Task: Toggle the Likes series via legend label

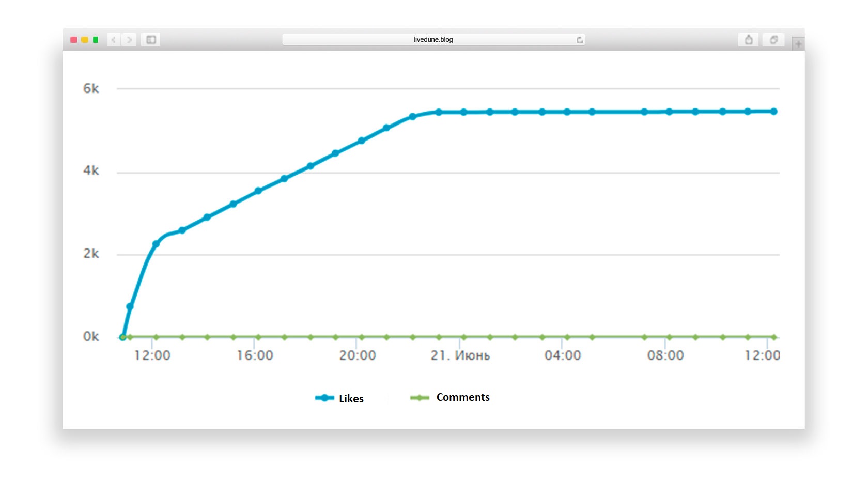Action: 351,399
